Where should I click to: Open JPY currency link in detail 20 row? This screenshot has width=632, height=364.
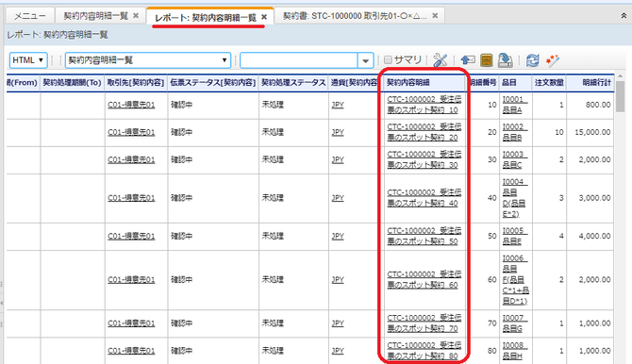click(338, 132)
